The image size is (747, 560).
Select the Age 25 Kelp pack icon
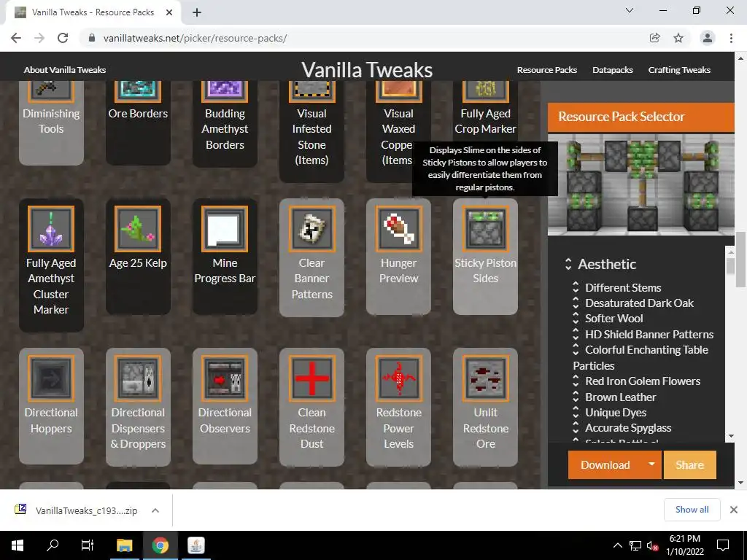tap(138, 229)
